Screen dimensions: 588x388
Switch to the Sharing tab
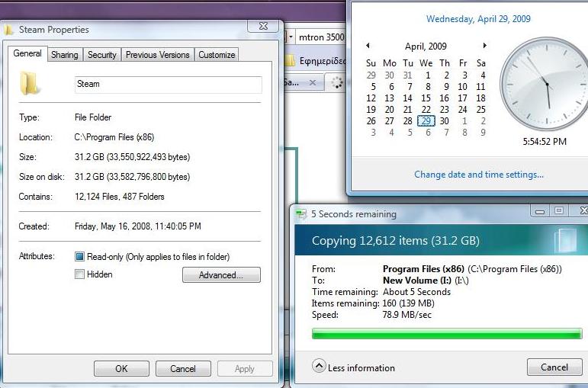click(x=65, y=55)
